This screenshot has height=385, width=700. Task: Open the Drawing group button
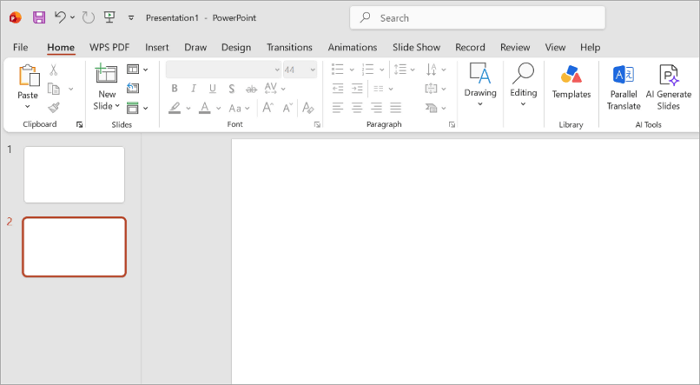coord(480,85)
